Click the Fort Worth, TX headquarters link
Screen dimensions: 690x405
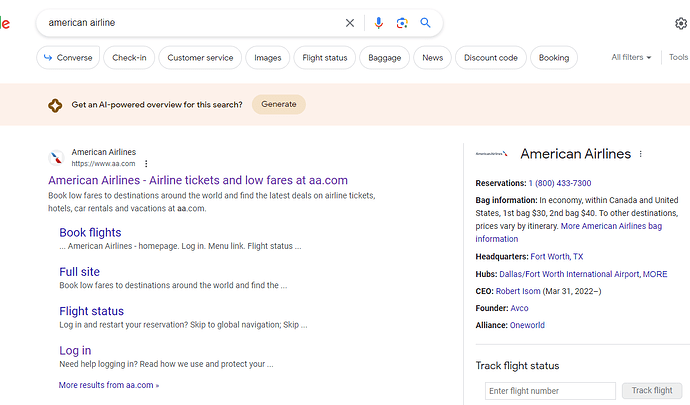click(x=557, y=257)
